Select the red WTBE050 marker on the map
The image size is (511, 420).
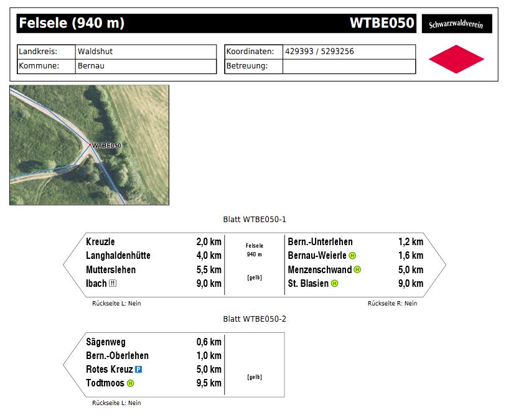coord(90,144)
